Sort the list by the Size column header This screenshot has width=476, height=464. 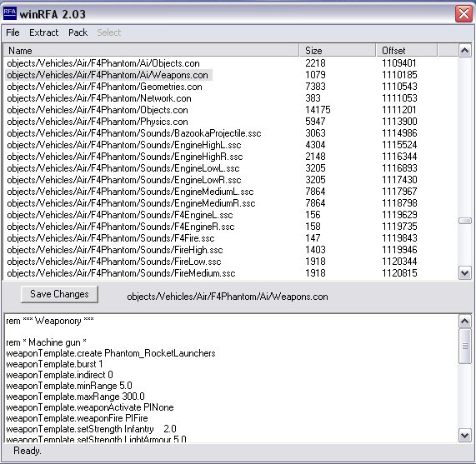click(x=338, y=50)
